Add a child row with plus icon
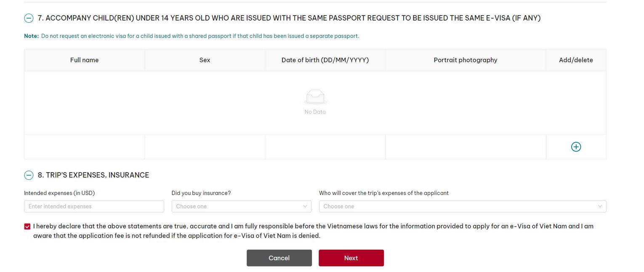Screen dimensions: 644x272 pyautogui.click(x=576, y=147)
